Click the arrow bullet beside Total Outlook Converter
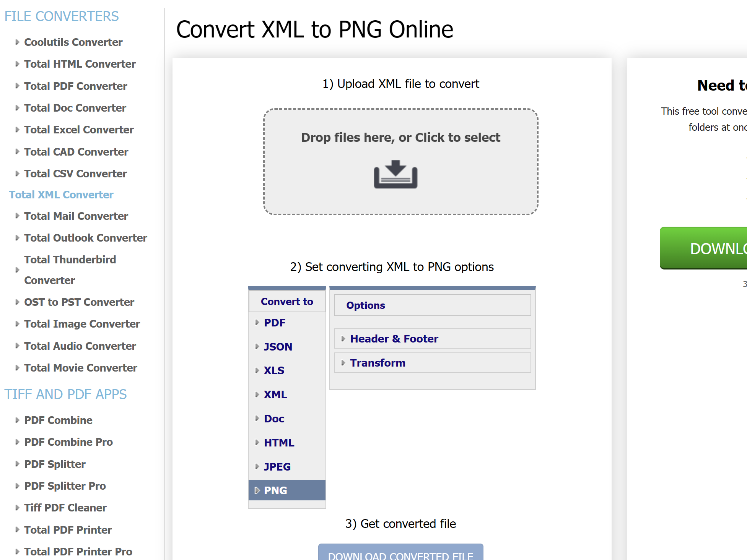The width and height of the screenshot is (747, 560). pos(17,238)
